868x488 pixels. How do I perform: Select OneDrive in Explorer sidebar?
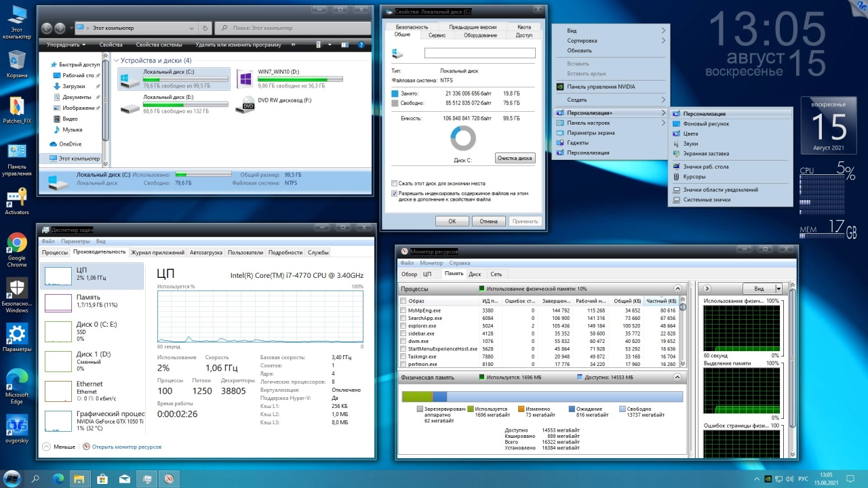tap(70, 144)
